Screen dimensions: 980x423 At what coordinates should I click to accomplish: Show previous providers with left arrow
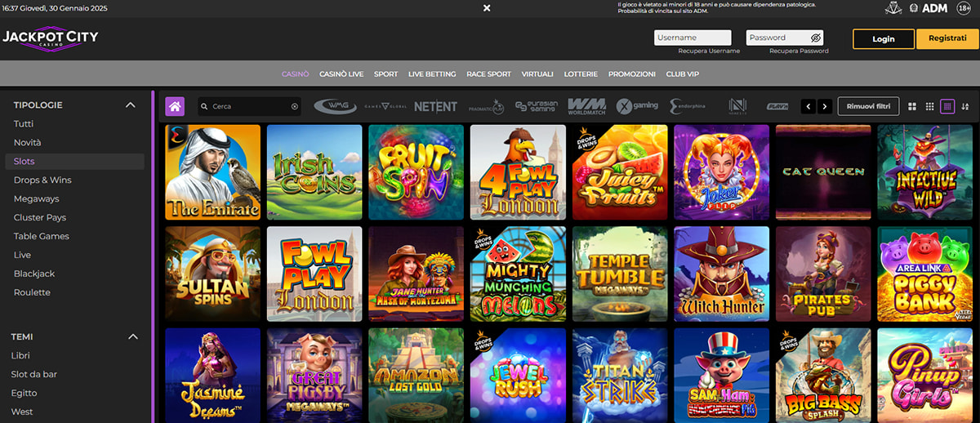tap(808, 106)
